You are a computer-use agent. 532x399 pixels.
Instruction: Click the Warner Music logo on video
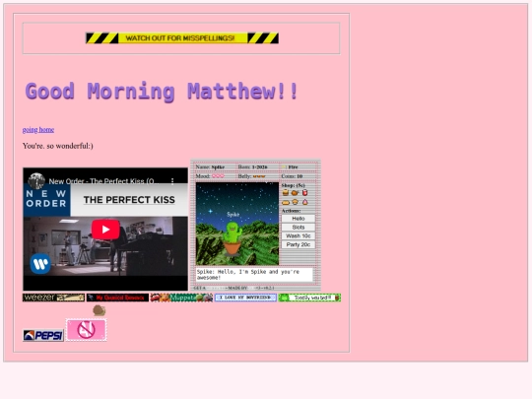[x=40, y=264]
